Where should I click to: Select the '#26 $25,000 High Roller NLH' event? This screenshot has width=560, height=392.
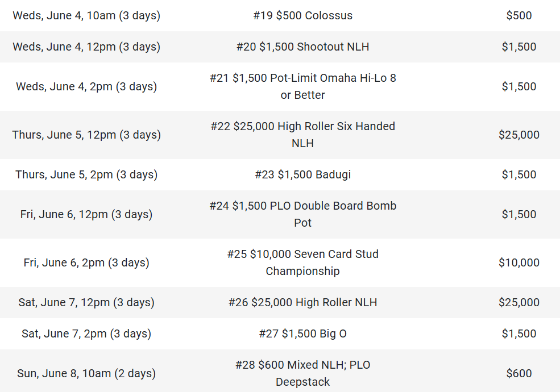pyautogui.click(x=302, y=302)
